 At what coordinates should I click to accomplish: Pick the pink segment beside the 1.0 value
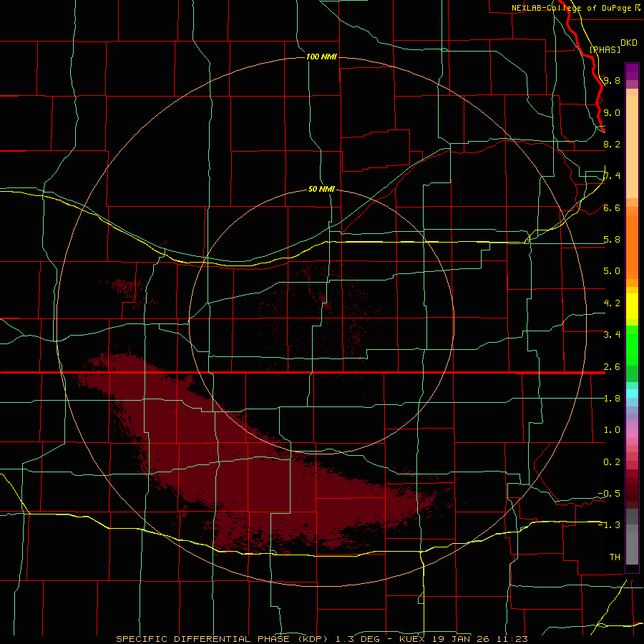tap(632, 434)
